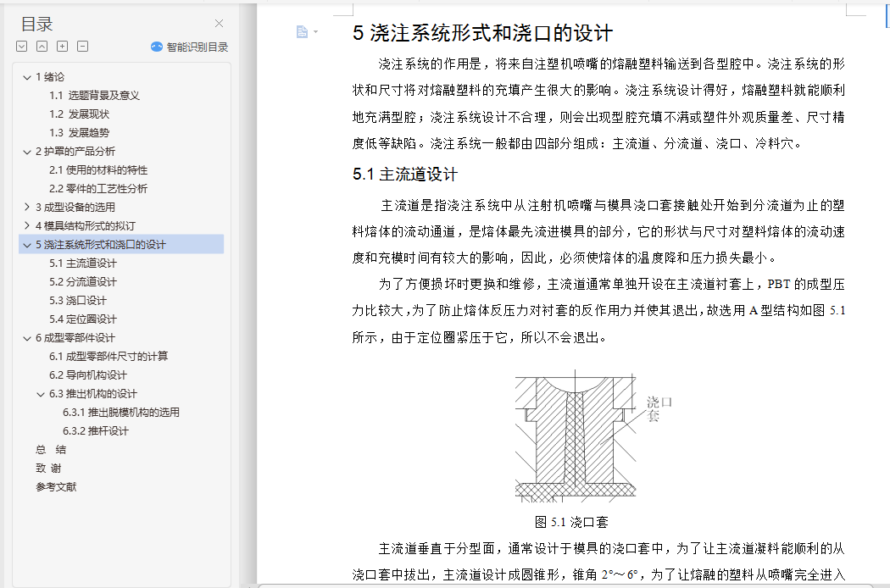Collapse the 1 绪论 section
The width and height of the screenshot is (890, 588).
[26, 77]
